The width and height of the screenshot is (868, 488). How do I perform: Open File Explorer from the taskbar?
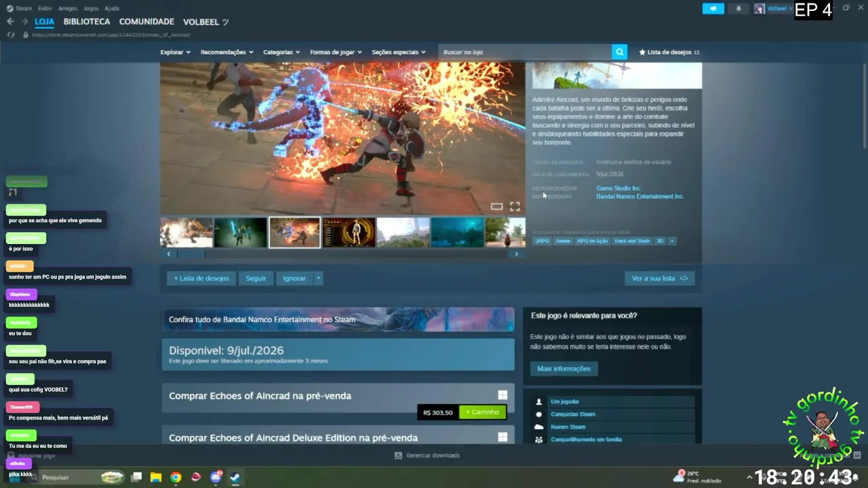(156, 477)
